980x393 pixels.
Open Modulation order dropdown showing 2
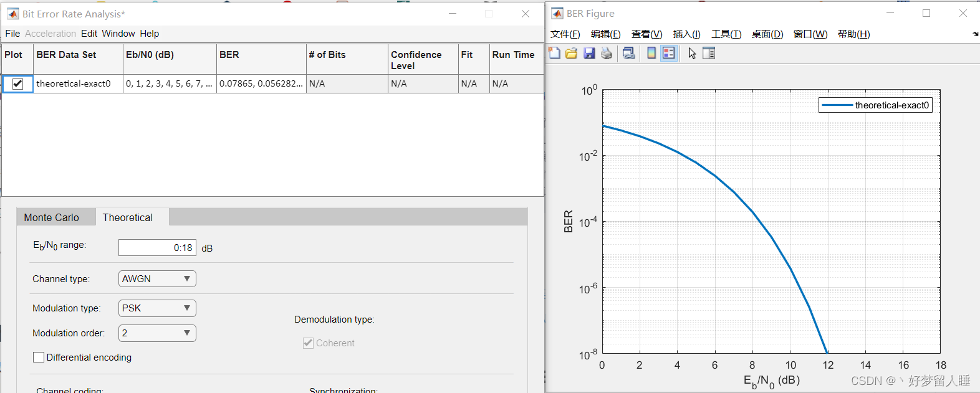157,333
